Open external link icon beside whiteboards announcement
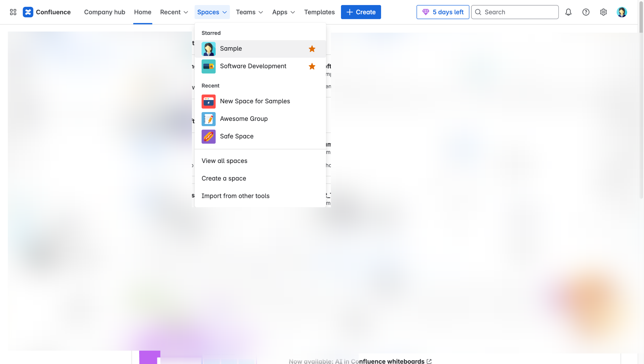 click(429, 361)
